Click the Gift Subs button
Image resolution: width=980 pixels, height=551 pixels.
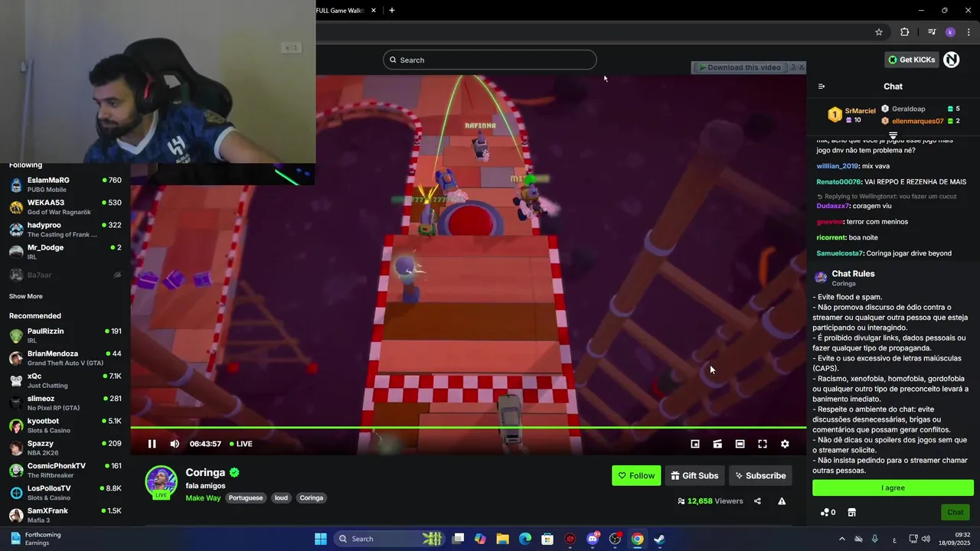pos(694,475)
